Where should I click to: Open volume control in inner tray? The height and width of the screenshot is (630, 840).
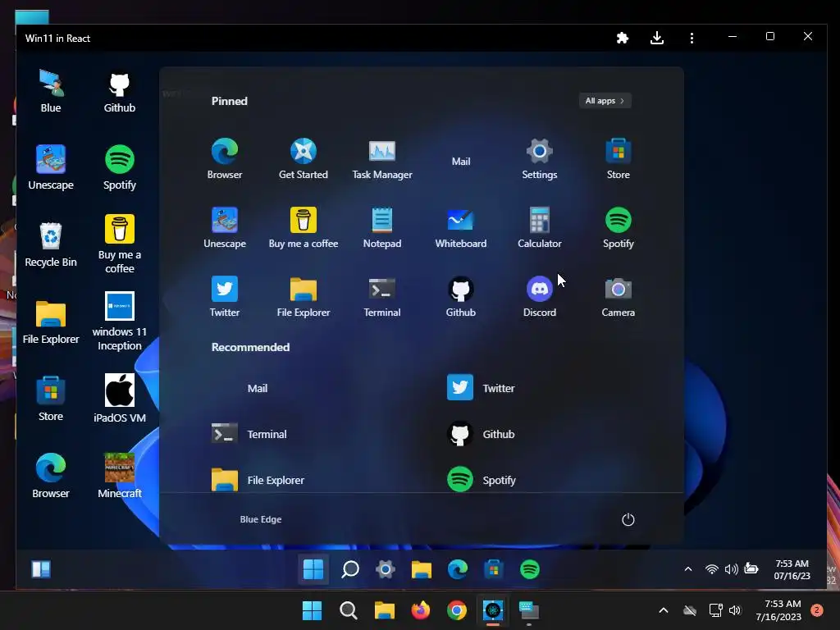731,569
